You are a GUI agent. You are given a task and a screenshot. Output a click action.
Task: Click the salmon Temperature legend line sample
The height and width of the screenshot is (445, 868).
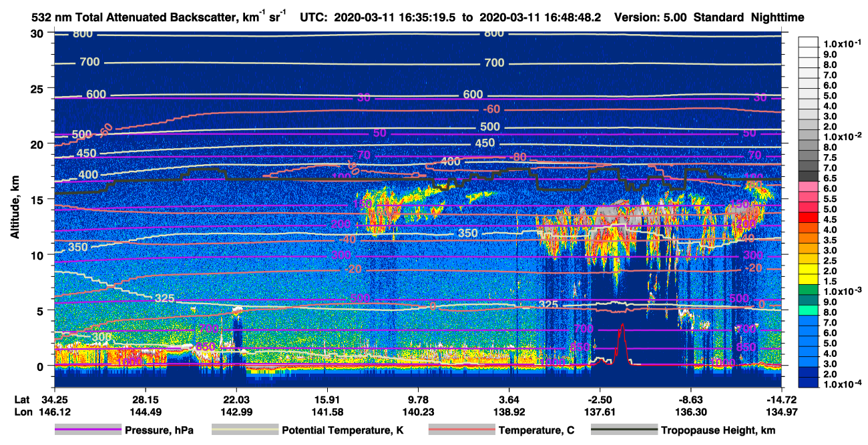point(461,430)
